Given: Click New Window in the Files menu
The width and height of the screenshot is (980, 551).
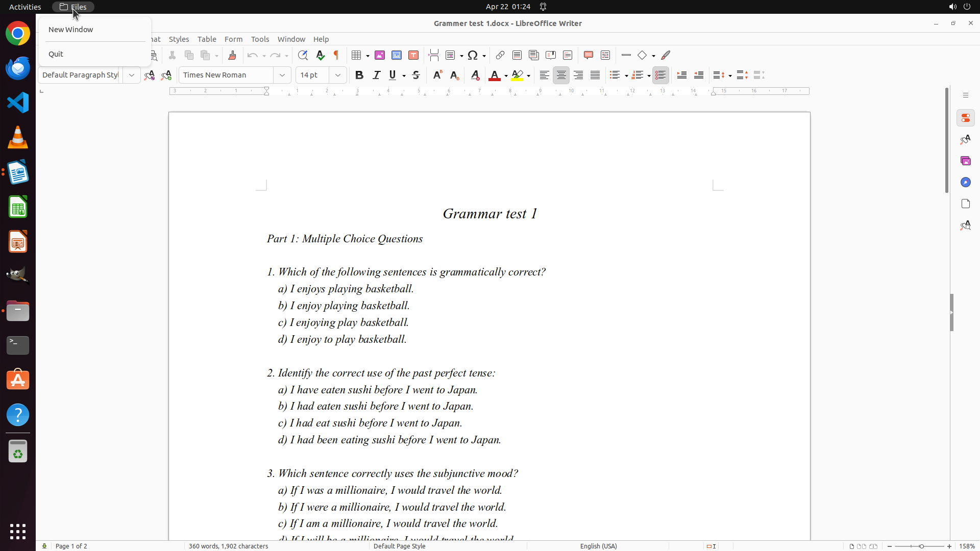Looking at the screenshot, I should click(x=71, y=30).
